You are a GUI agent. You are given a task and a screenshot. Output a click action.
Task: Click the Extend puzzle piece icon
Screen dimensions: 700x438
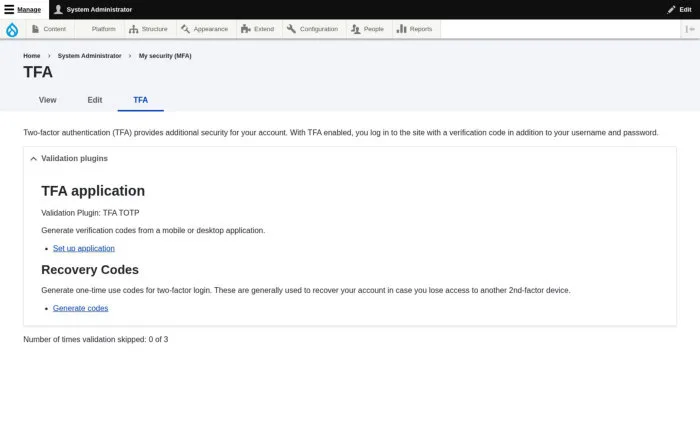[246, 29]
